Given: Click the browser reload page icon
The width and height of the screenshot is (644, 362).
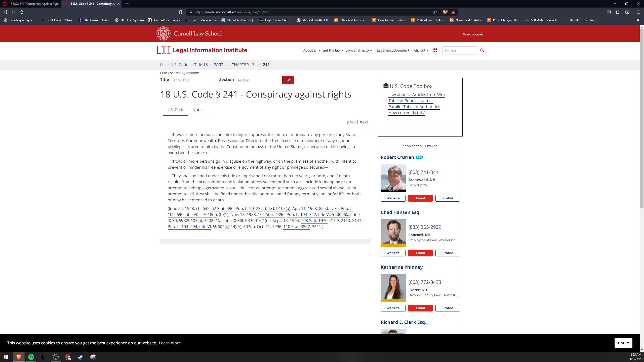Looking at the screenshot, I should click(22, 12).
